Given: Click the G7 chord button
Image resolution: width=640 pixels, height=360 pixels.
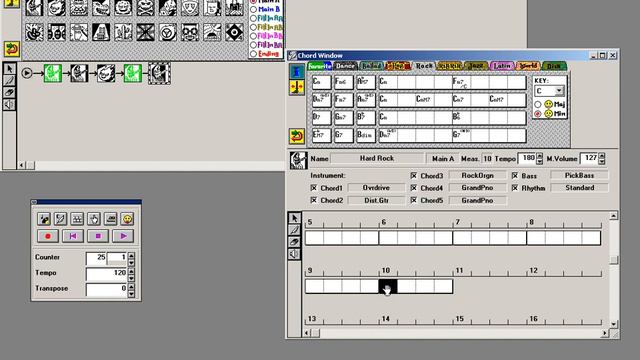Looking at the screenshot, I should (x=344, y=135).
